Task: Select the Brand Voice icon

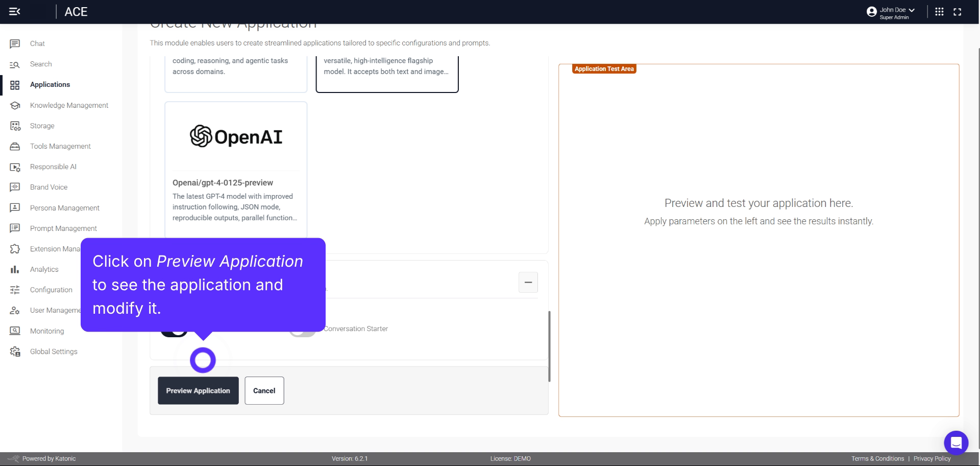Action: pos(15,187)
